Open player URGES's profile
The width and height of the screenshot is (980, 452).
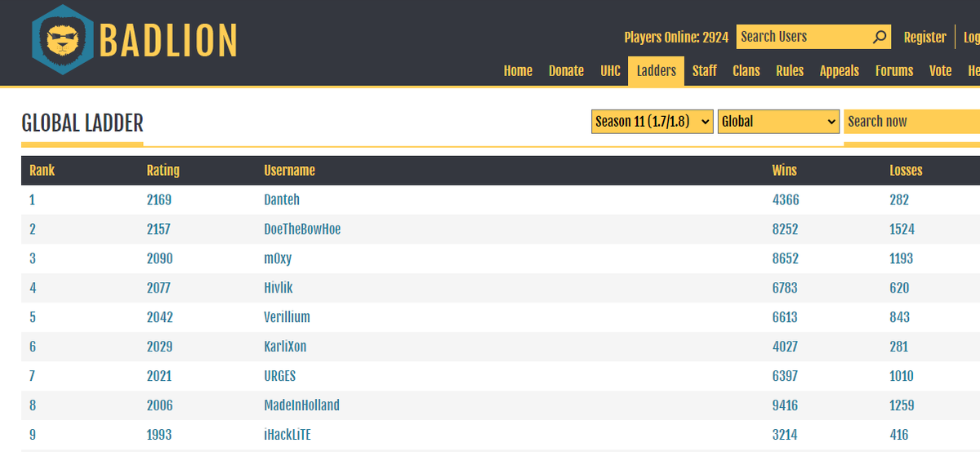click(280, 376)
